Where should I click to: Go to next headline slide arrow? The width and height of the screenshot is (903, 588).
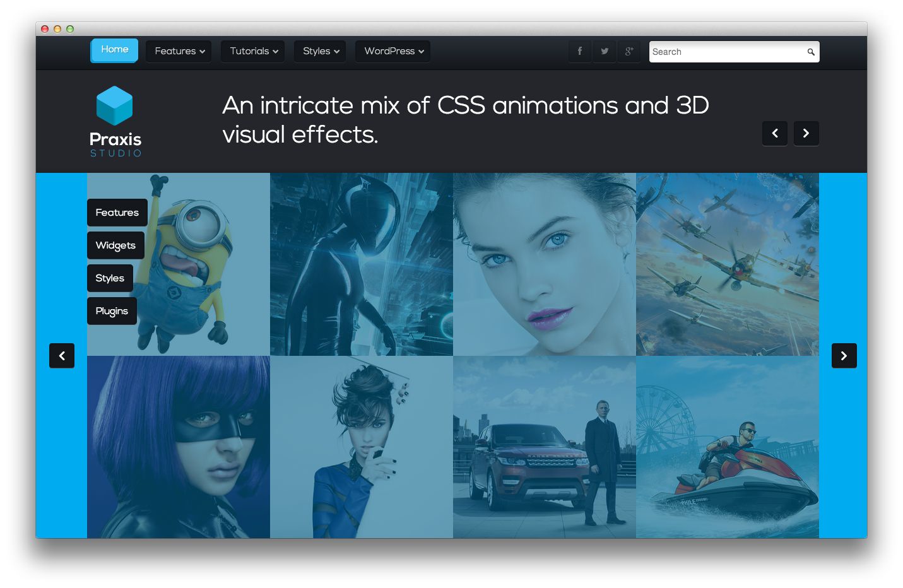806,133
